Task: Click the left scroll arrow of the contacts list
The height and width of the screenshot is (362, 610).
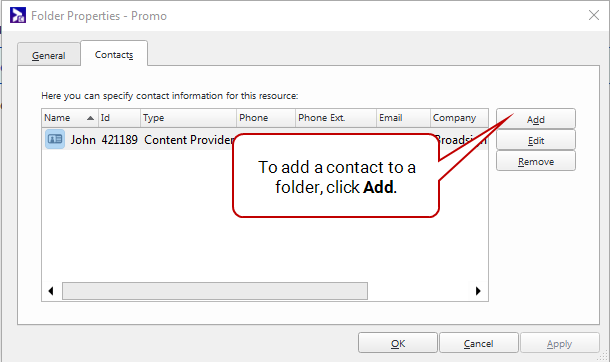Action: pos(51,291)
